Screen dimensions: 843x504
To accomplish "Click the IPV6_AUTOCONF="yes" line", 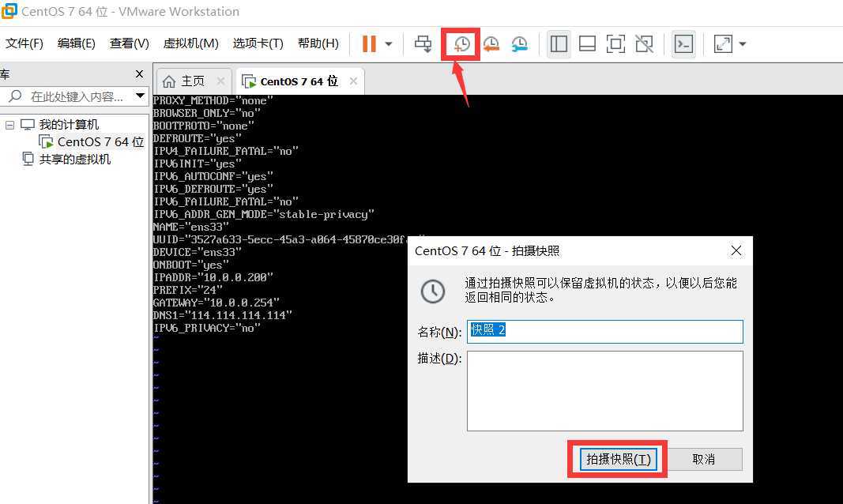I will 213,176.
